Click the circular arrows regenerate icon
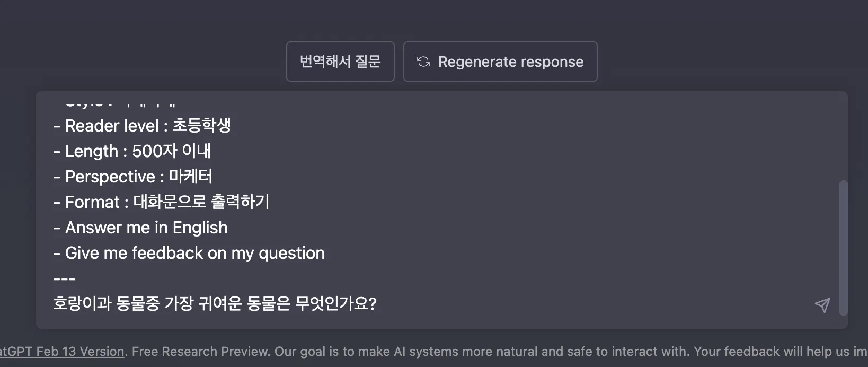868x367 pixels. coord(423,62)
